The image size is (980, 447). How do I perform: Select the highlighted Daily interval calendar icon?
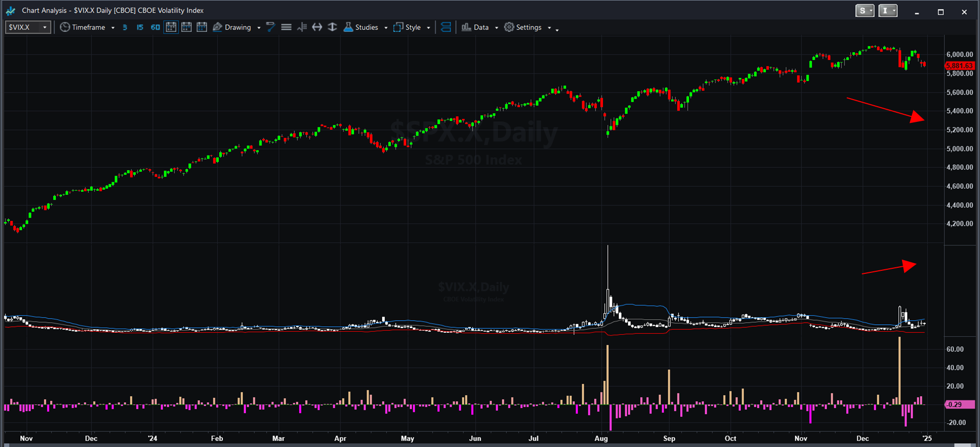[171, 27]
